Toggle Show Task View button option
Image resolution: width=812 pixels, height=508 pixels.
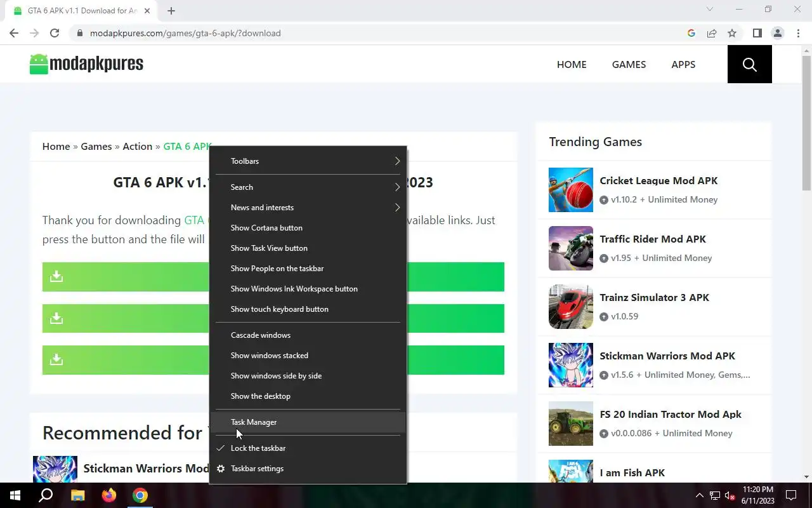tap(308, 248)
